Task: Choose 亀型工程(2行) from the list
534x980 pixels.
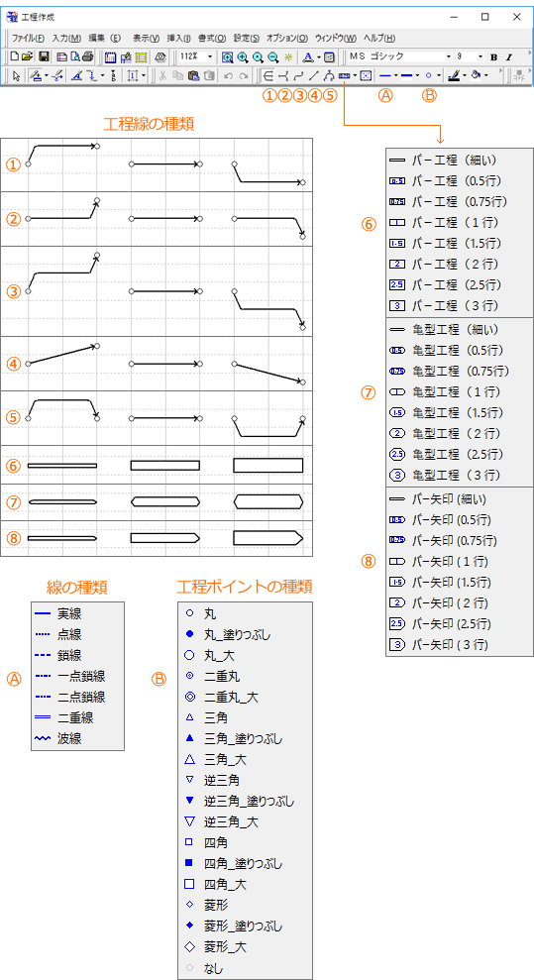Action: tap(445, 433)
